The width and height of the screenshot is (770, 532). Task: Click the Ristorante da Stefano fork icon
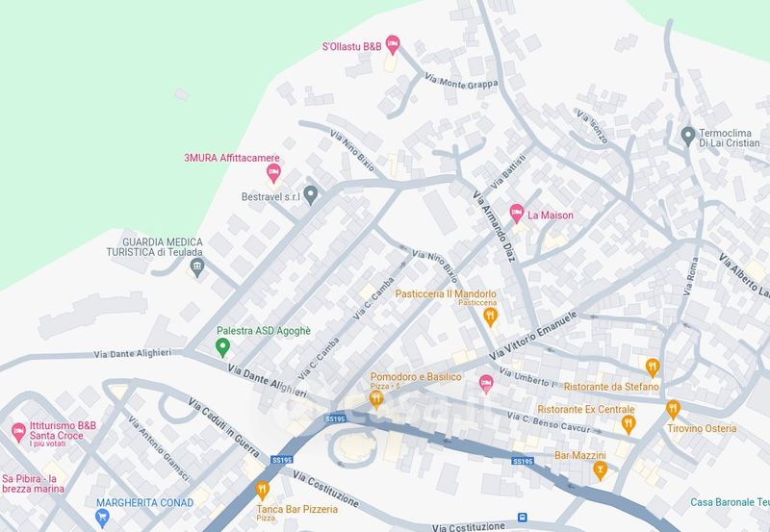pos(653,367)
